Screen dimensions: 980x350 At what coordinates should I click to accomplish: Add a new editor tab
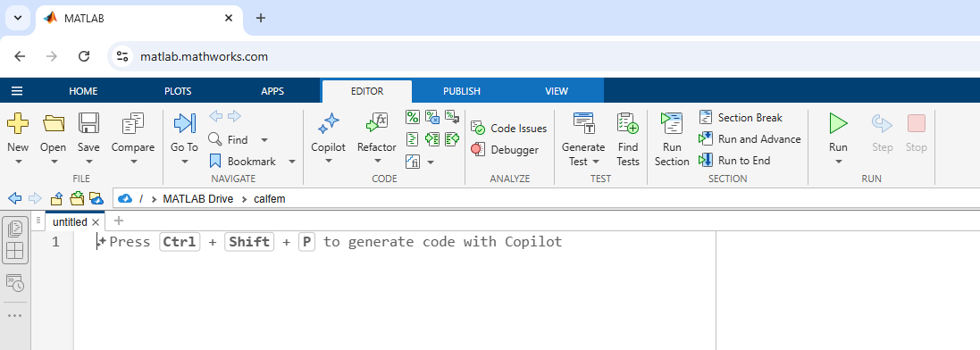[x=119, y=220]
